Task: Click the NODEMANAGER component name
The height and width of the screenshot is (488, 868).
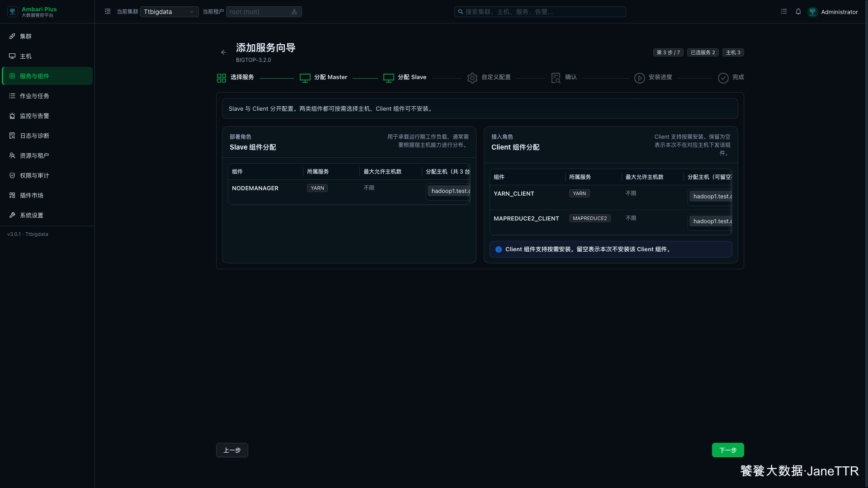Action: coord(255,188)
